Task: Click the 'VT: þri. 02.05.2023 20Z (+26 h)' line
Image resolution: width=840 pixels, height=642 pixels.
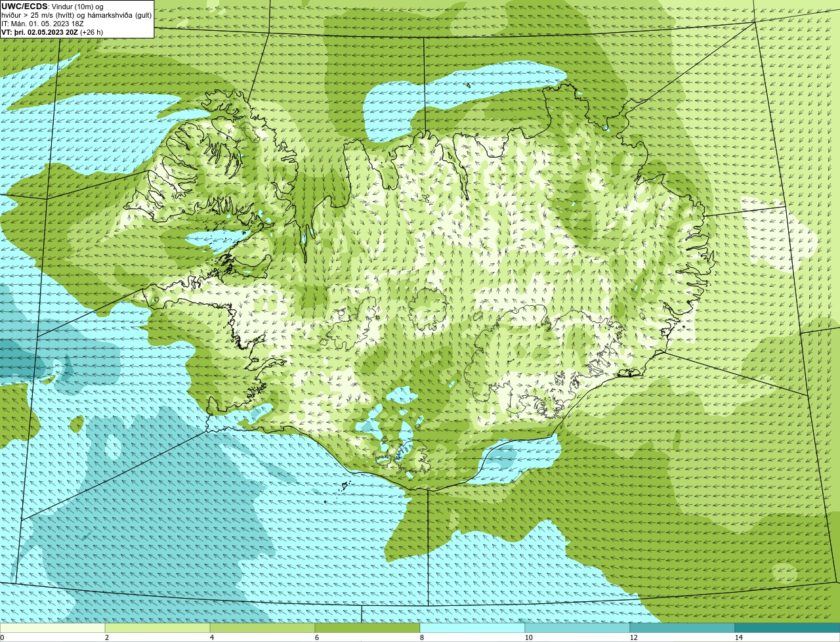Action: click(x=52, y=32)
